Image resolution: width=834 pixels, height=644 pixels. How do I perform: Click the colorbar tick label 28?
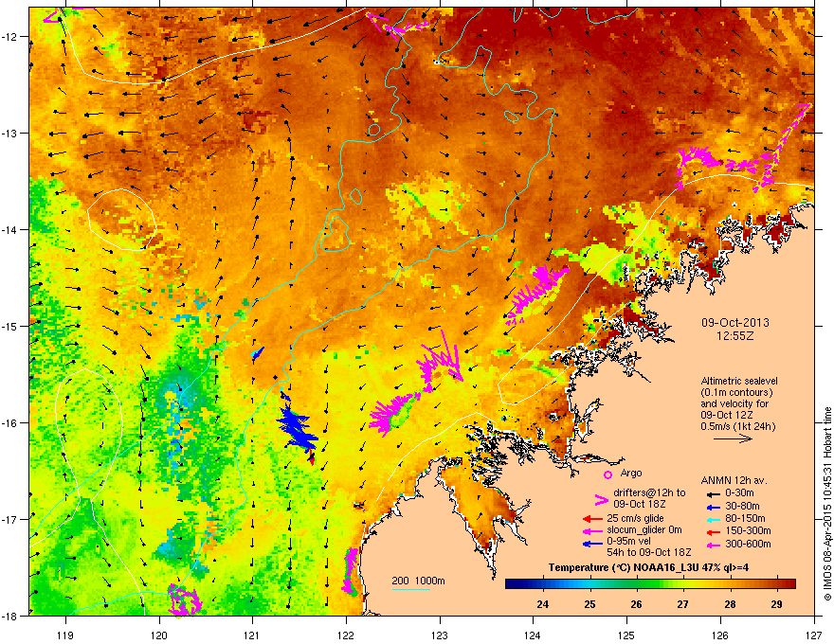click(x=730, y=604)
